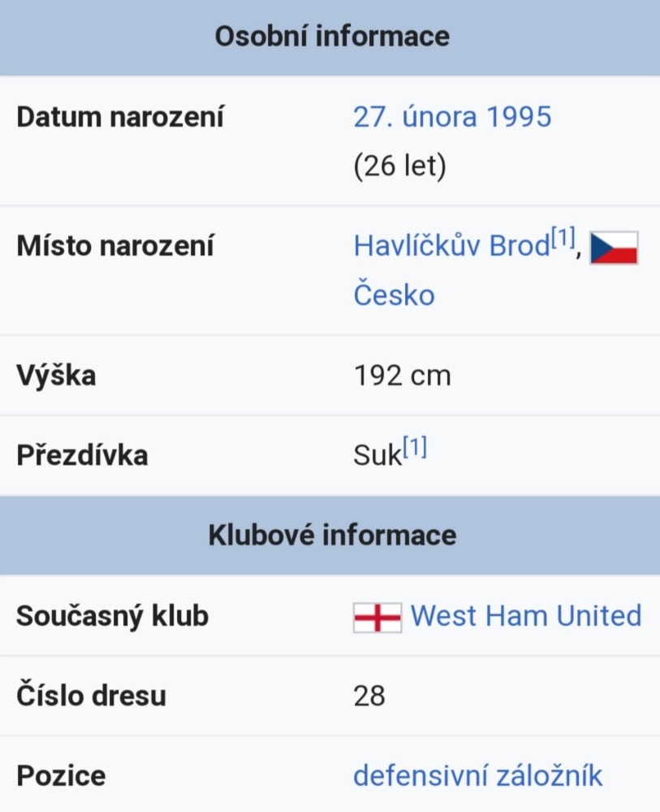Screen dimensions: 660x812
Task: Open the 27. února 1995 date link
Action: pos(452,116)
